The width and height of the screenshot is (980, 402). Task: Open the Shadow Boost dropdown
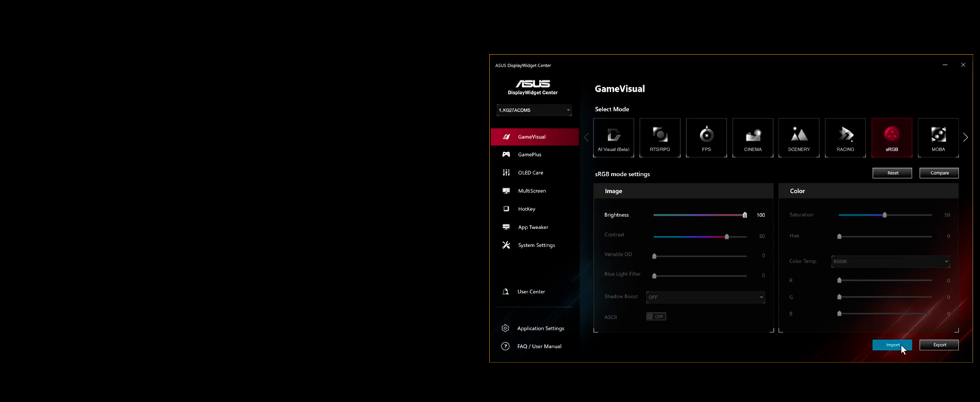click(x=706, y=297)
